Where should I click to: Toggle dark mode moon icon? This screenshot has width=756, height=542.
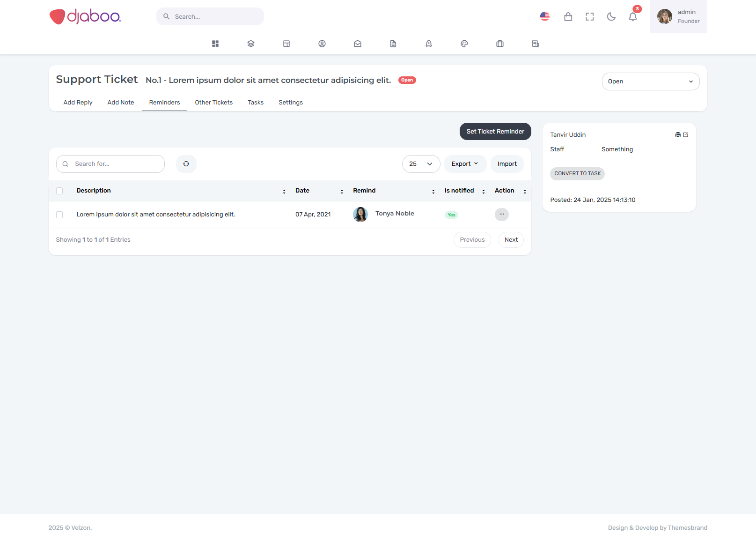[611, 17]
